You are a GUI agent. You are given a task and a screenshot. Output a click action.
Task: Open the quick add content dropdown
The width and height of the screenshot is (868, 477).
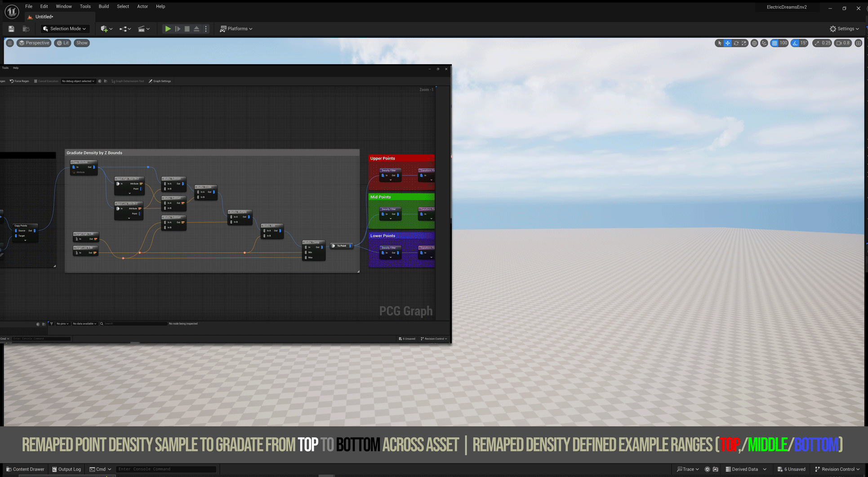107,29
